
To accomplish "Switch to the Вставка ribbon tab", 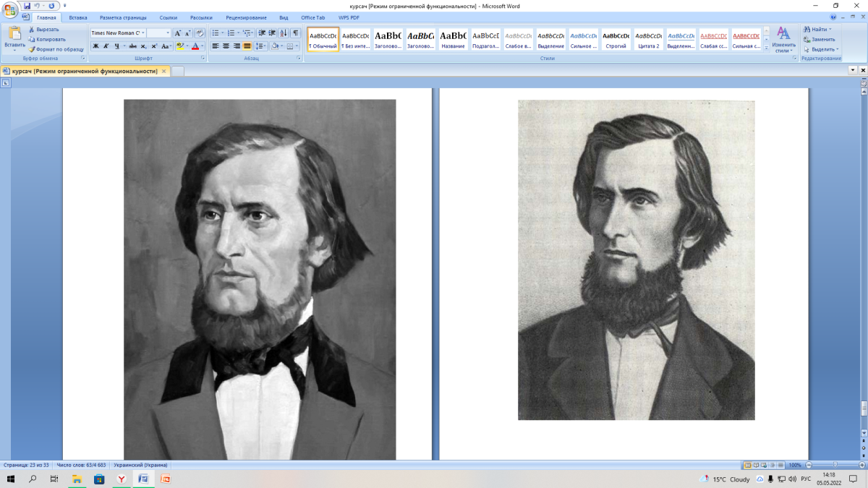I will [78, 17].
